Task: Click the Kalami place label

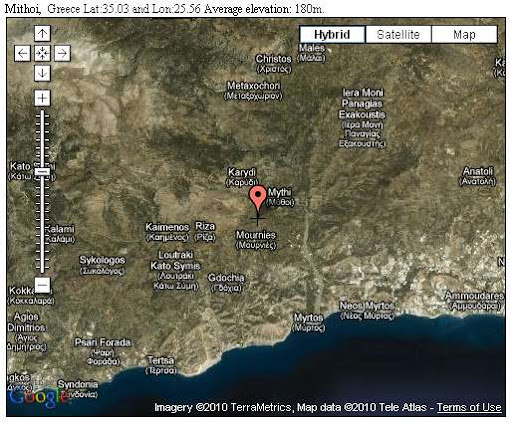Action: click(x=59, y=234)
